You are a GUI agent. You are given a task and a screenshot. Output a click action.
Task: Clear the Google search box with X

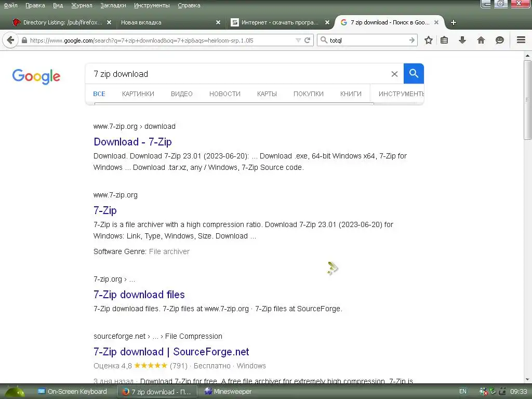[394, 74]
